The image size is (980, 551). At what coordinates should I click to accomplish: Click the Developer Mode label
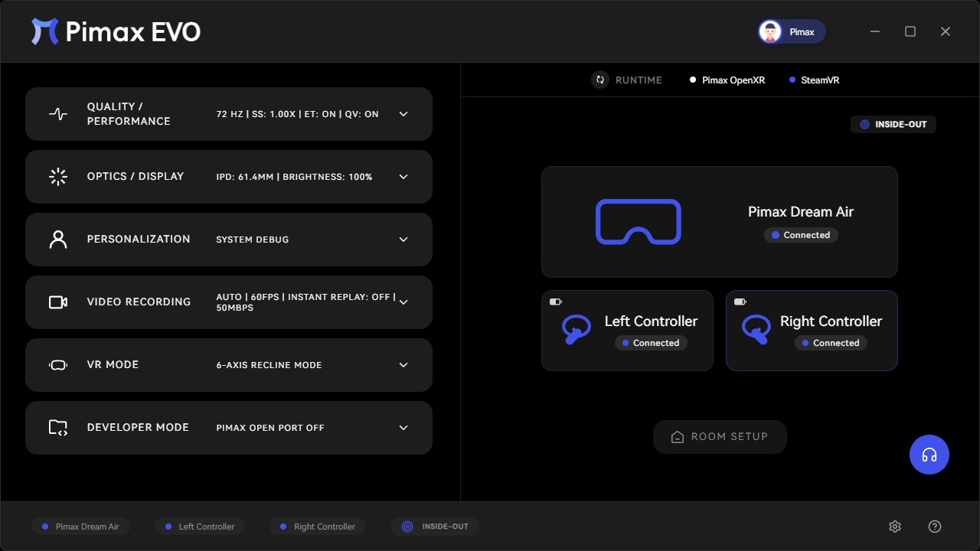[x=138, y=428]
